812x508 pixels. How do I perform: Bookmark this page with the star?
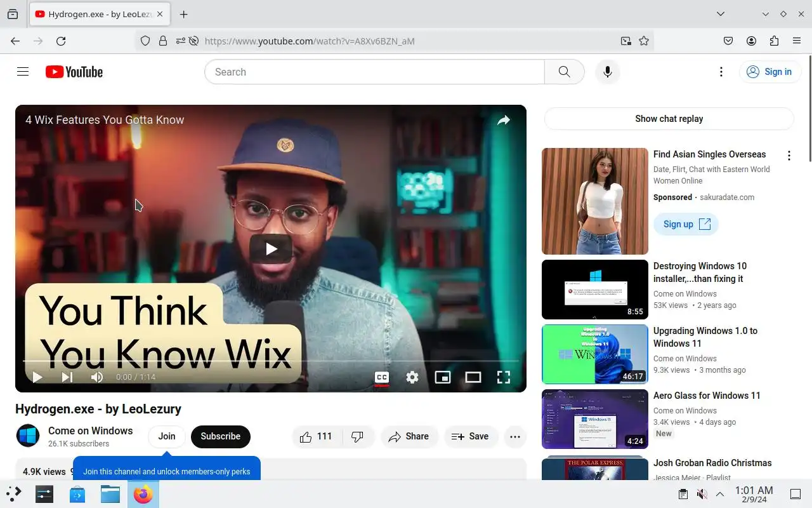pyautogui.click(x=644, y=41)
